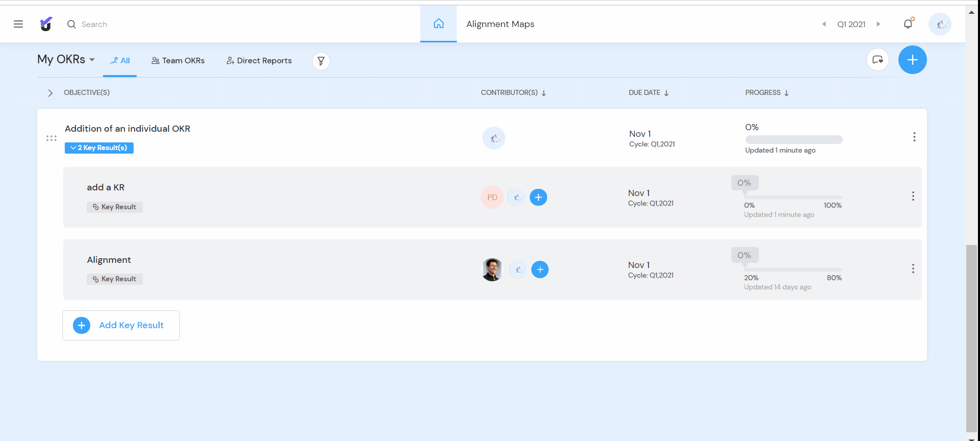Click the page vertical scrollbar

pyautogui.click(x=972, y=338)
